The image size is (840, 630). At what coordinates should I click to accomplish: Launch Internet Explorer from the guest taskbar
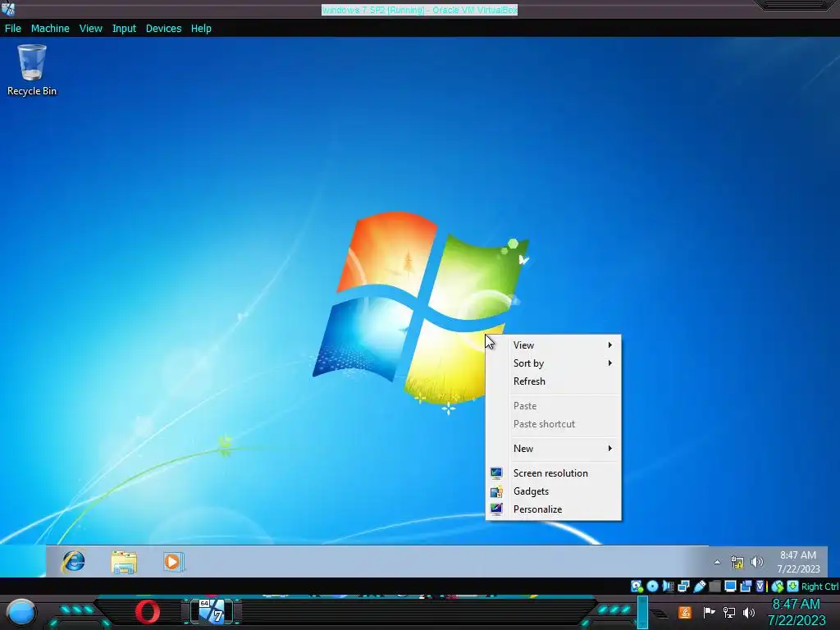coord(73,562)
